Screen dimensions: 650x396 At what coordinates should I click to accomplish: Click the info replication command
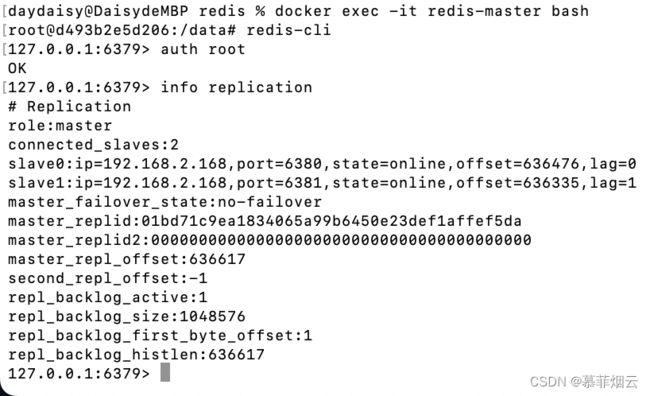[x=236, y=87]
